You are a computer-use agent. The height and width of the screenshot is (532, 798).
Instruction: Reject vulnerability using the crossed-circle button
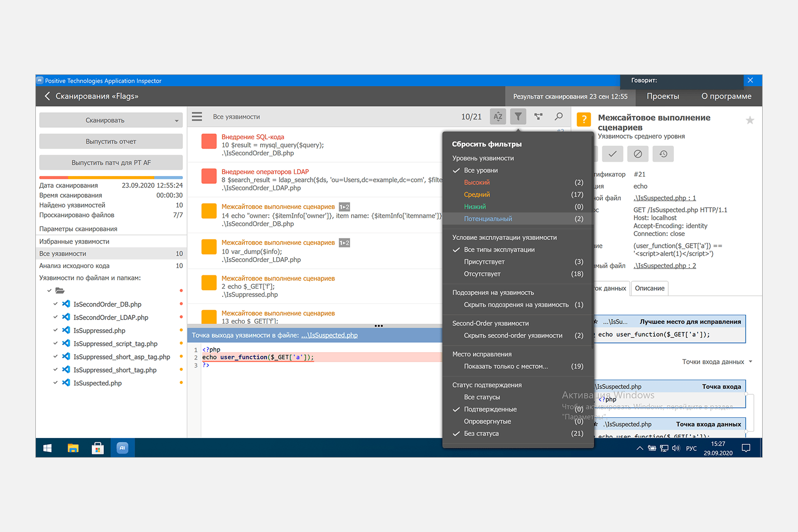(x=637, y=154)
